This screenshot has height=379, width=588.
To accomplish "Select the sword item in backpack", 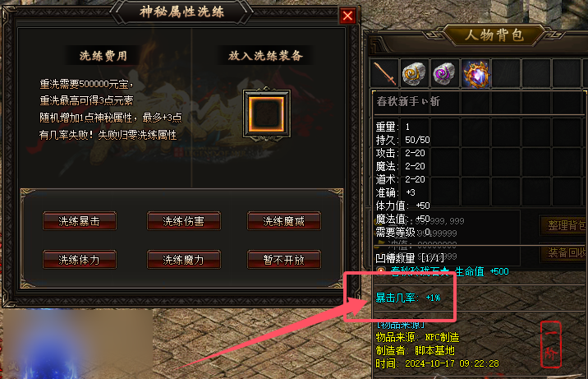I will pyautogui.click(x=385, y=73).
